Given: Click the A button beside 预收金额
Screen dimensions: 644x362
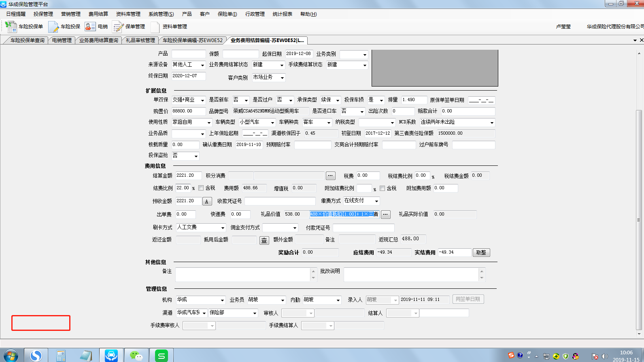Looking at the screenshot, I should coord(207,201).
